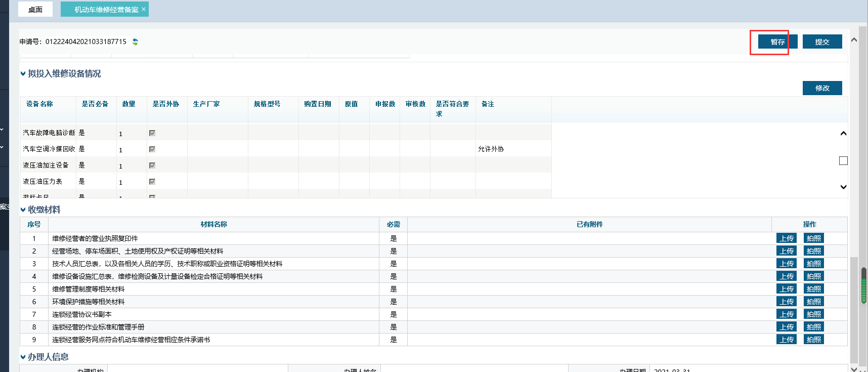The height and width of the screenshot is (372, 868).
Task: Click the page scroll-up arrow at top right
Action: pos(854,40)
